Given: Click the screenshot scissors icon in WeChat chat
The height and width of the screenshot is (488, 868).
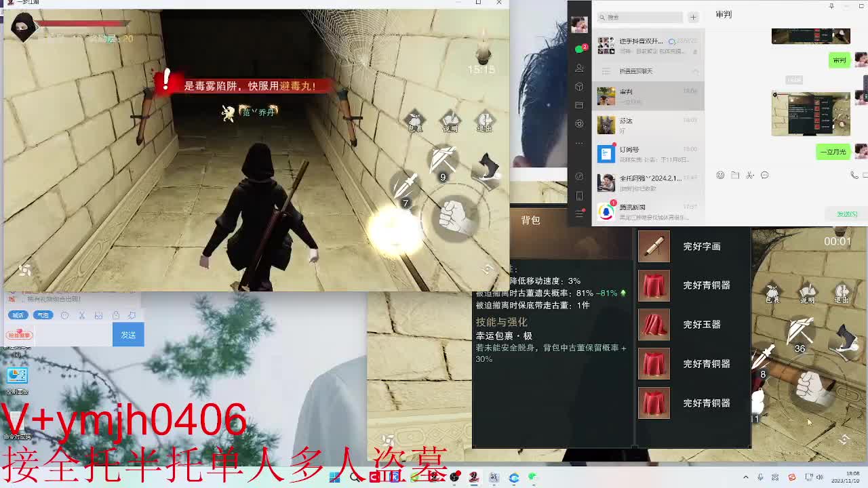Looking at the screenshot, I should (750, 176).
